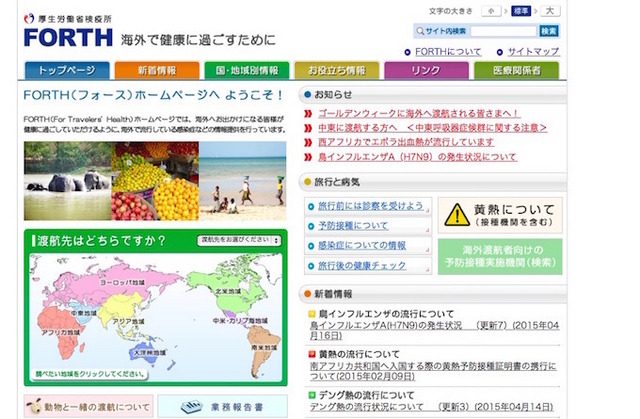Screen dimensions: 640x419
Task: Select 中東地域 on the world map
Action: click(x=84, y=313)
